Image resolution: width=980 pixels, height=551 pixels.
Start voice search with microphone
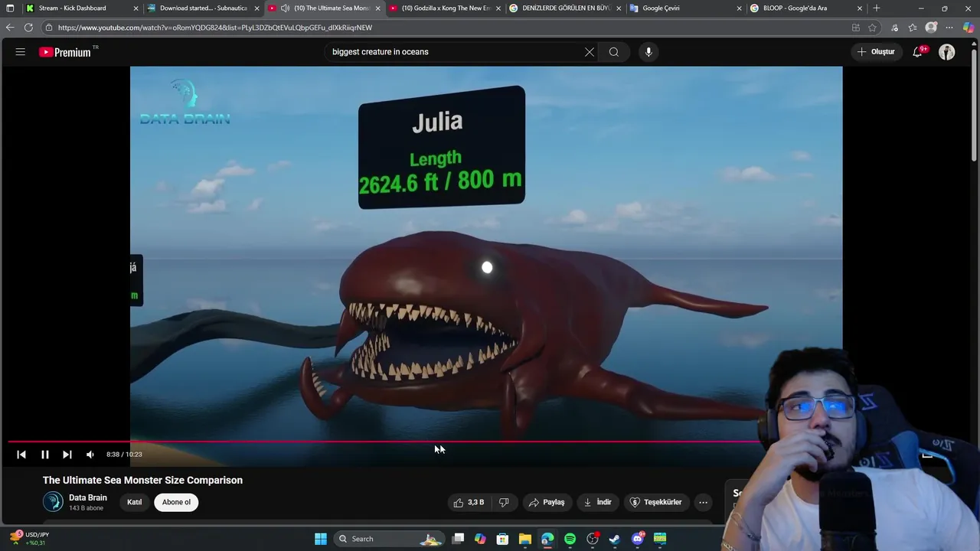tap(648, 52)
